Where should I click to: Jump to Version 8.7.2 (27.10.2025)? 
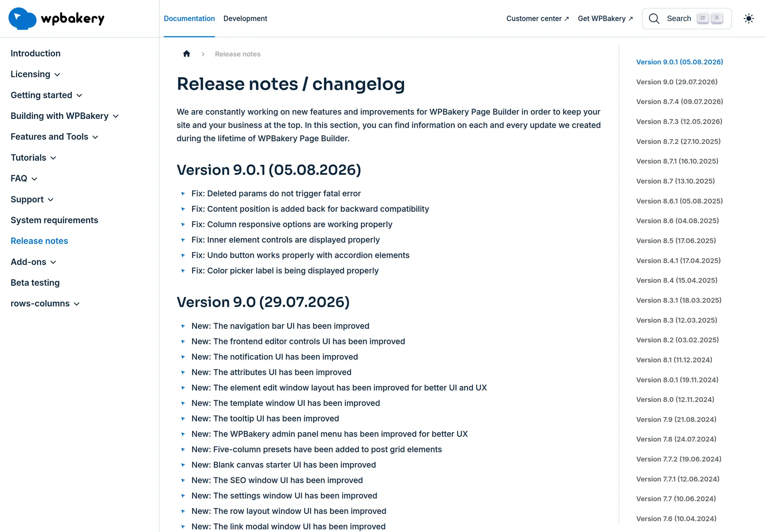(x=678, y=141)
